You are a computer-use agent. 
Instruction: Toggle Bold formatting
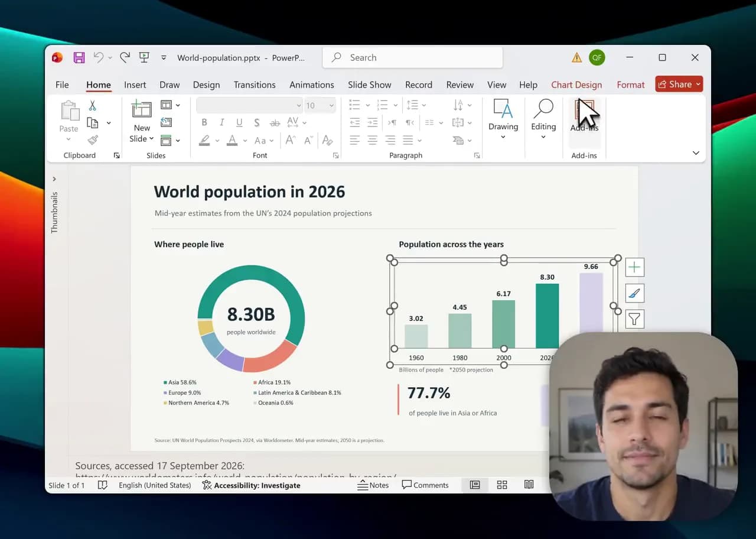(x=204, y=123)
